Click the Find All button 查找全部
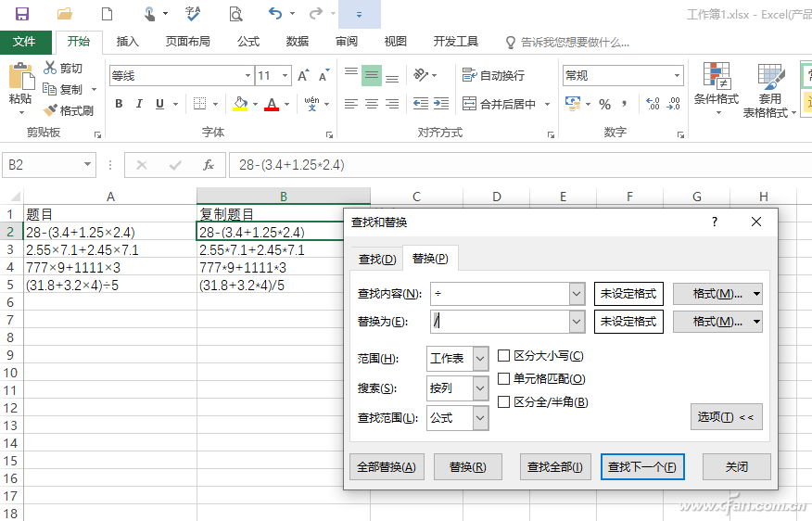This screenshot has width=812, height=521. click(x=555, y=467)
